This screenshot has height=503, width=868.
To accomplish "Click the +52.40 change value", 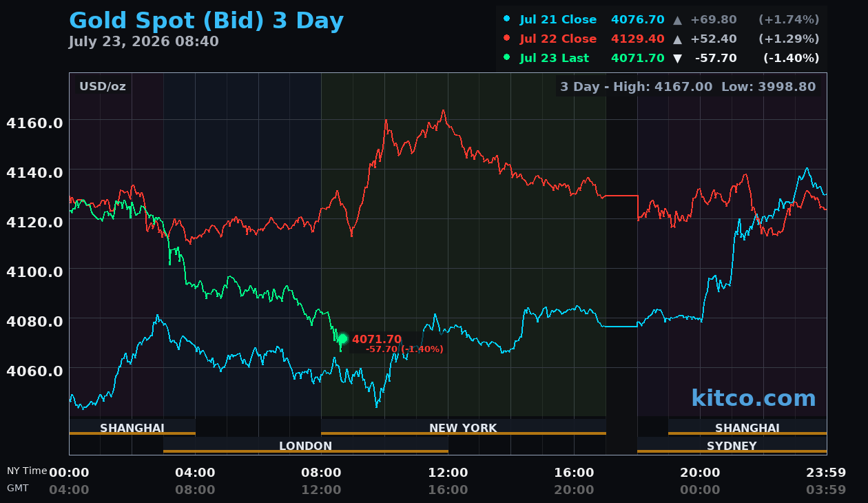I will (x=713, y=39).
